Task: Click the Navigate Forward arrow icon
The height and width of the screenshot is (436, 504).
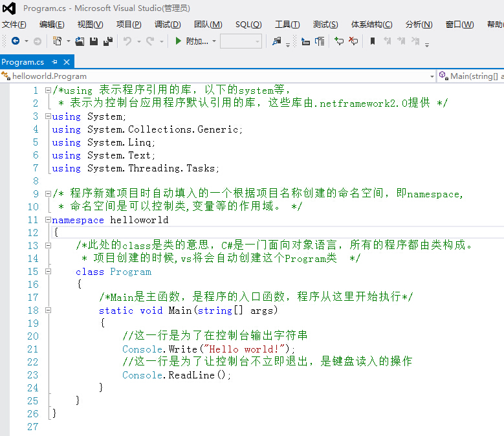Action: pos(38,41)
